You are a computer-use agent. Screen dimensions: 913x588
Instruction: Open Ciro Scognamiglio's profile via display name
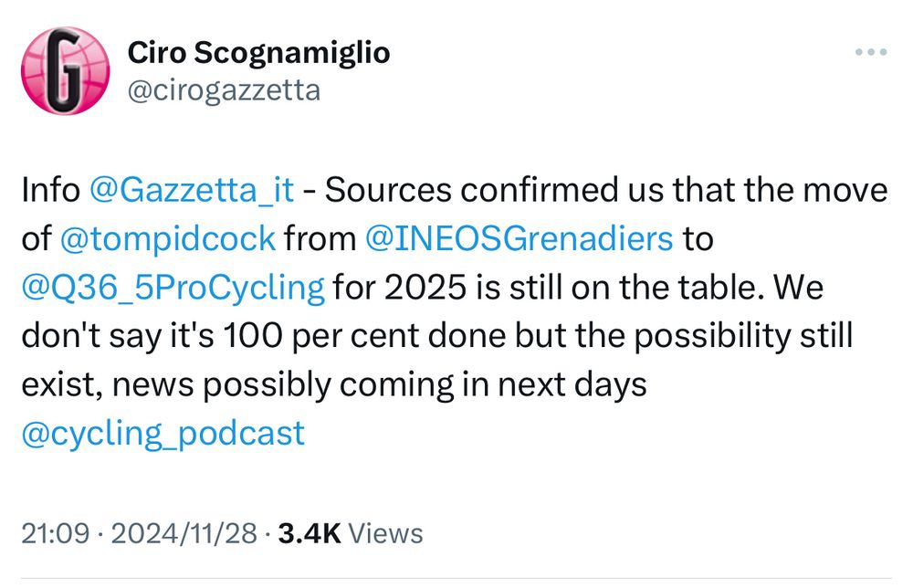tap(258, 53)
